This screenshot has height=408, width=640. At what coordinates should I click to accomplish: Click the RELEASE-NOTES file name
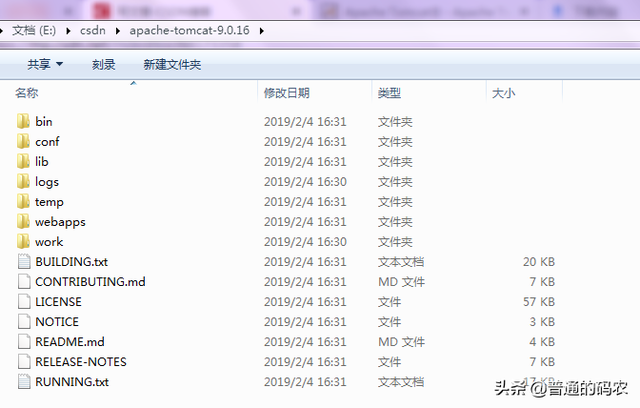coord(81,361)
